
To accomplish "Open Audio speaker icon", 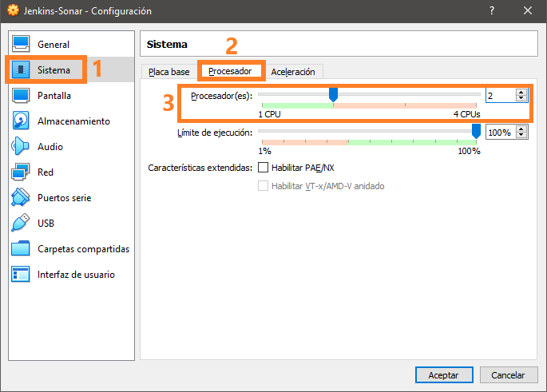I will [22, 147].
